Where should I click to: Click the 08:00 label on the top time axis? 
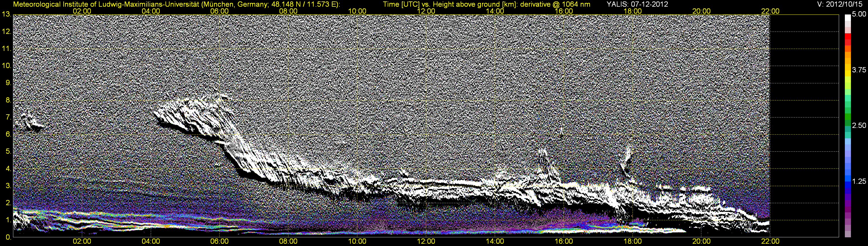coord(288,11)
